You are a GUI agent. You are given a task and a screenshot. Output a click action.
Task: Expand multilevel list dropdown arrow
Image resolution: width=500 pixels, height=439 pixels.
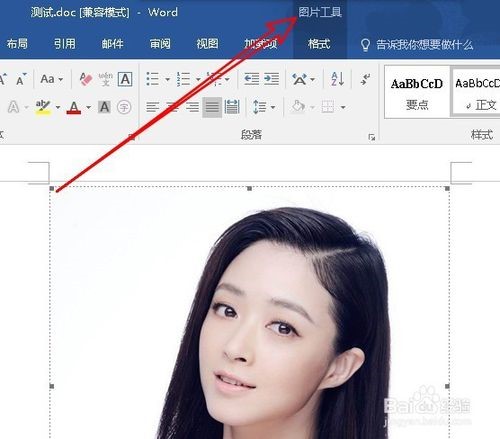[227, 79]
